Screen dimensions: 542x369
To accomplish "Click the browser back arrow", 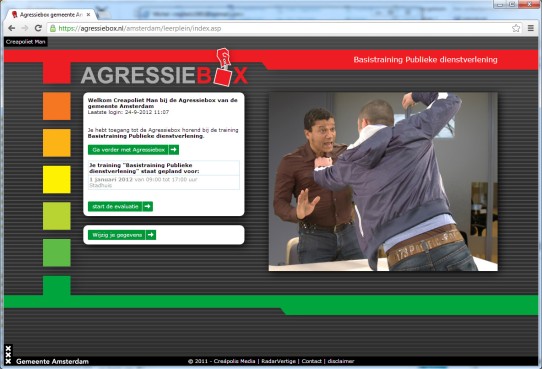I will [x=11, y=28].
